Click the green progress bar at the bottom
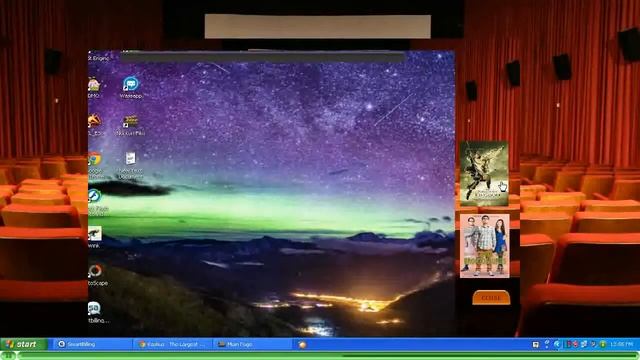 (x=329, y=356)
